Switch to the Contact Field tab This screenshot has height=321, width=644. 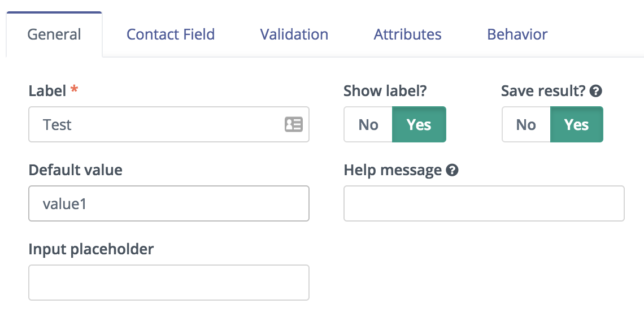(171, 34)
